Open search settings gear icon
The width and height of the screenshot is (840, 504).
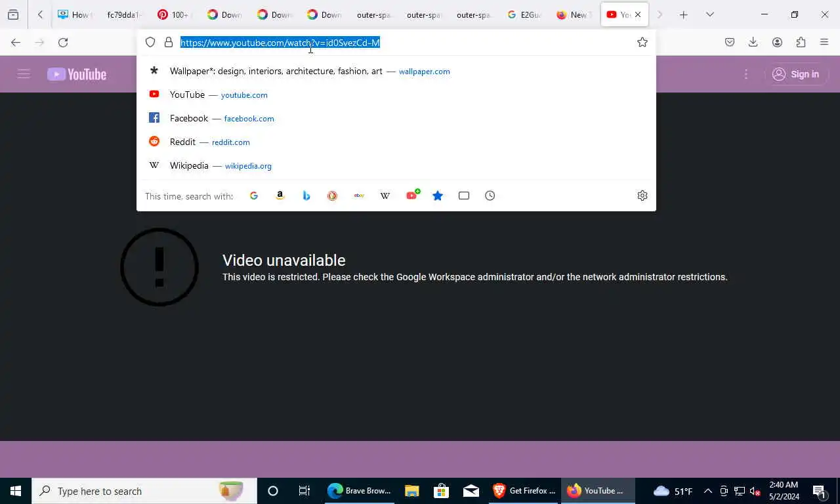(x=642, y=196)
